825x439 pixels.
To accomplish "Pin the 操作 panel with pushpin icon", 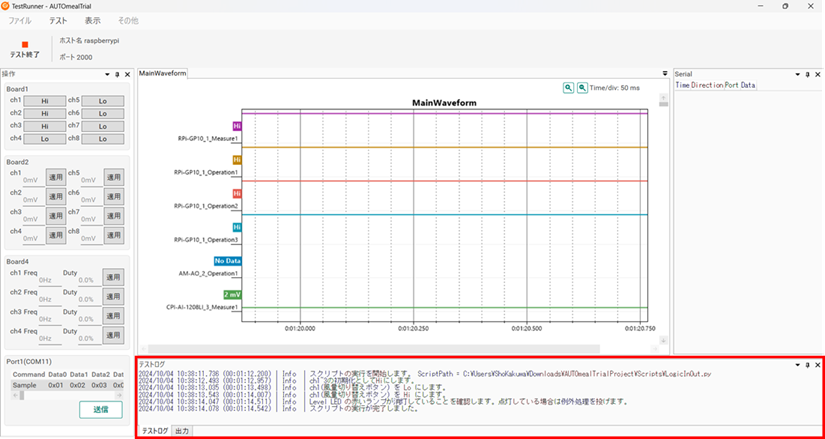I will (116, 74).
